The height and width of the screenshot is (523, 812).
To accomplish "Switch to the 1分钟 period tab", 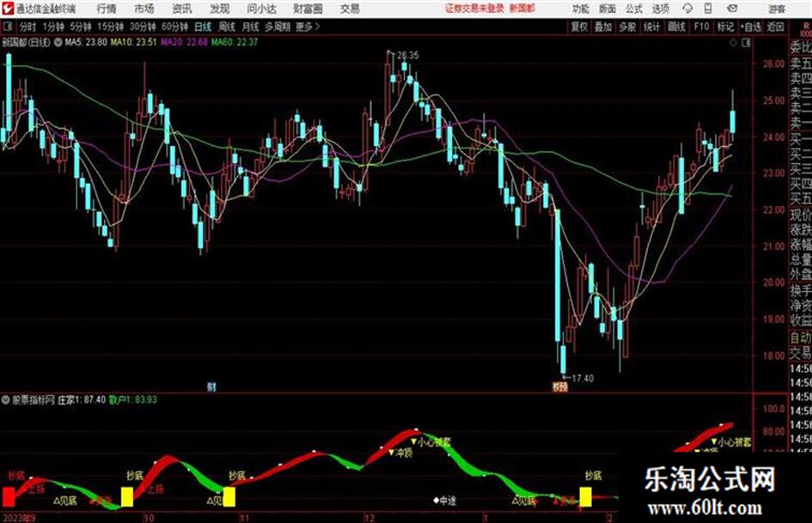I will point(53,27).
